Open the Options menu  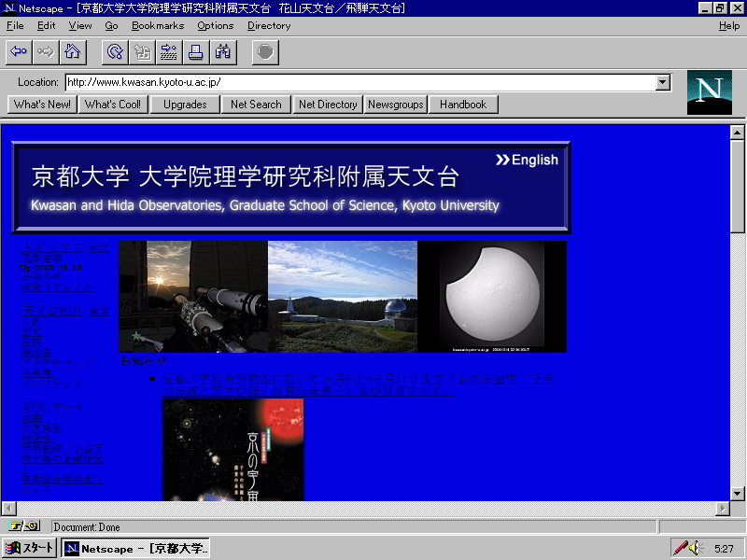click(216, 26)
